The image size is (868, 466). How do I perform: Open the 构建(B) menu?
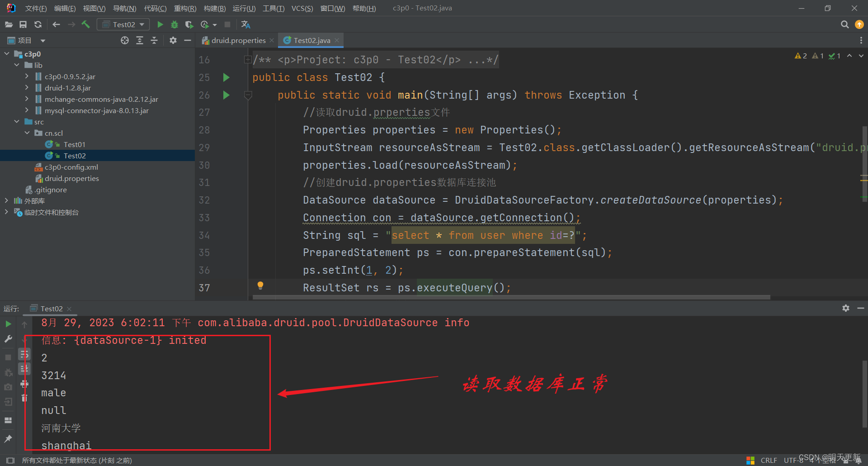[214, 8]
